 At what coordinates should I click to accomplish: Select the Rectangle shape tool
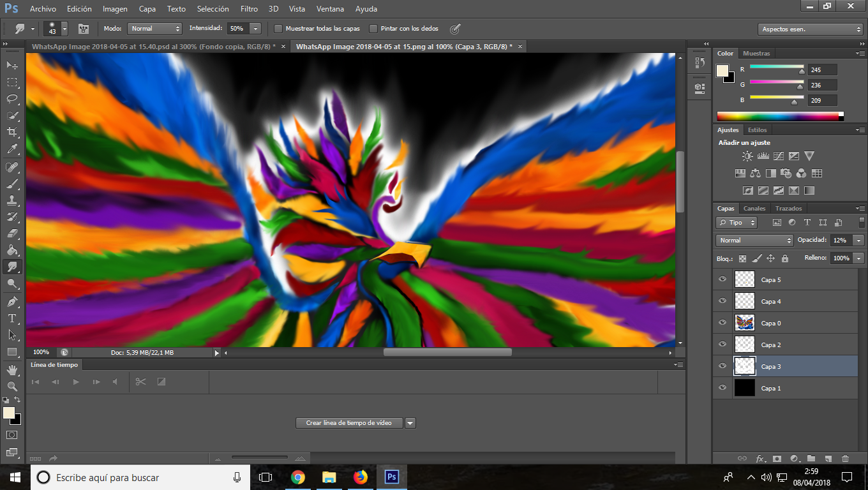coord(12,352)
